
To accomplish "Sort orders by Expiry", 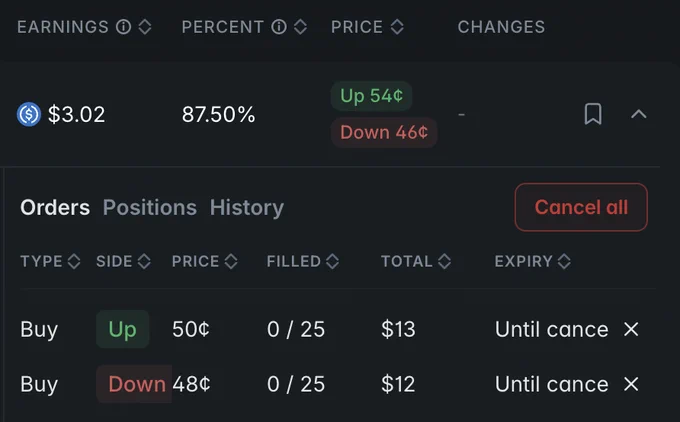I will coord(564,261).
